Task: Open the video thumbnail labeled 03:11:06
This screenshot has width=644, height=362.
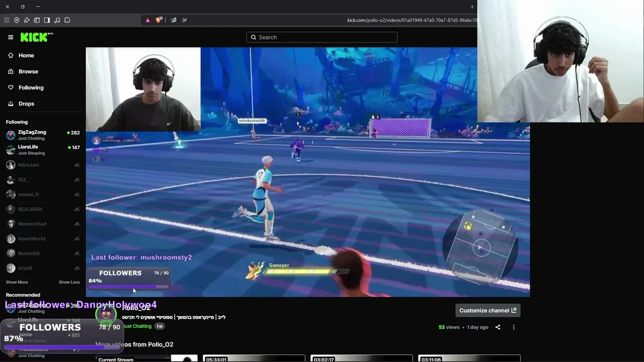Action: (469, 358)
